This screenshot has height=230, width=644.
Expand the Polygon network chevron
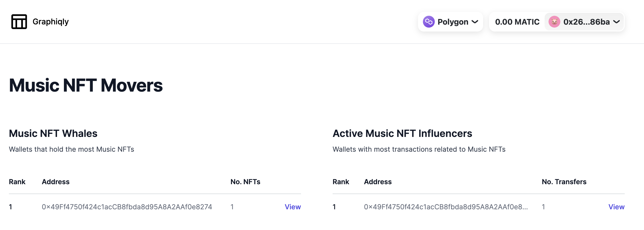475,22
